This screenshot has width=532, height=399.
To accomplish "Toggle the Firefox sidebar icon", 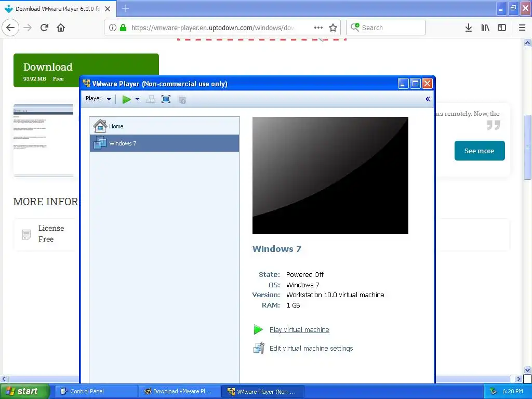I will pos(502,28).
